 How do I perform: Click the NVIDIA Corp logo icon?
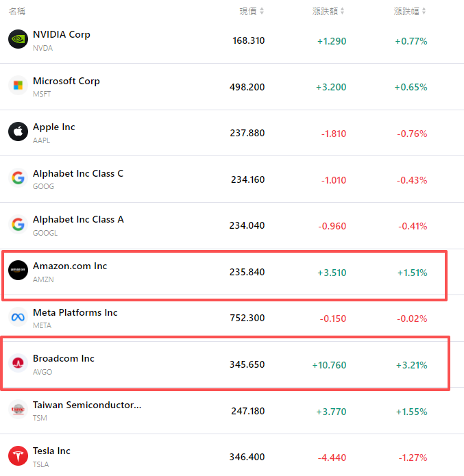[18, 39]
